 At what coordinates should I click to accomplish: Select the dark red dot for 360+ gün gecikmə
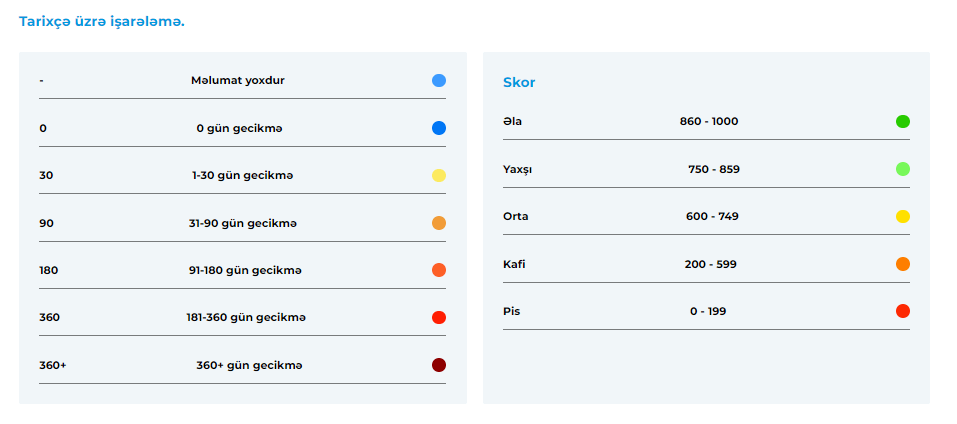439,365
